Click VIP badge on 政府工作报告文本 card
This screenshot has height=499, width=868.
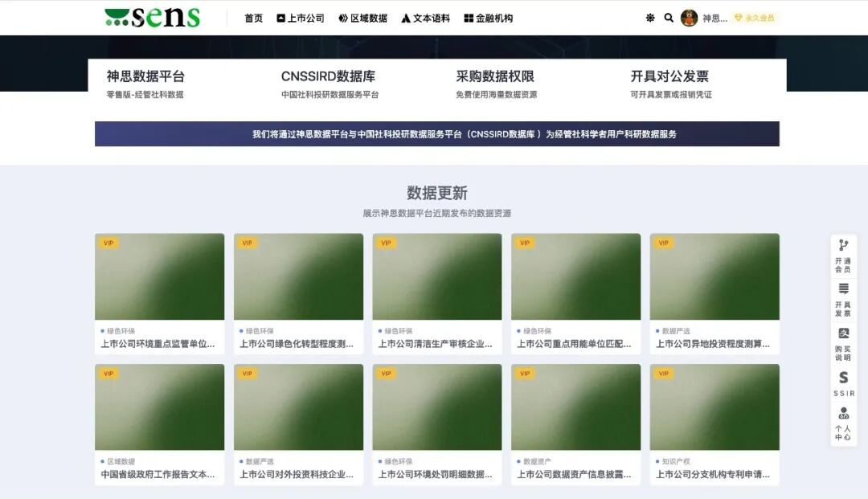(108, 374)
